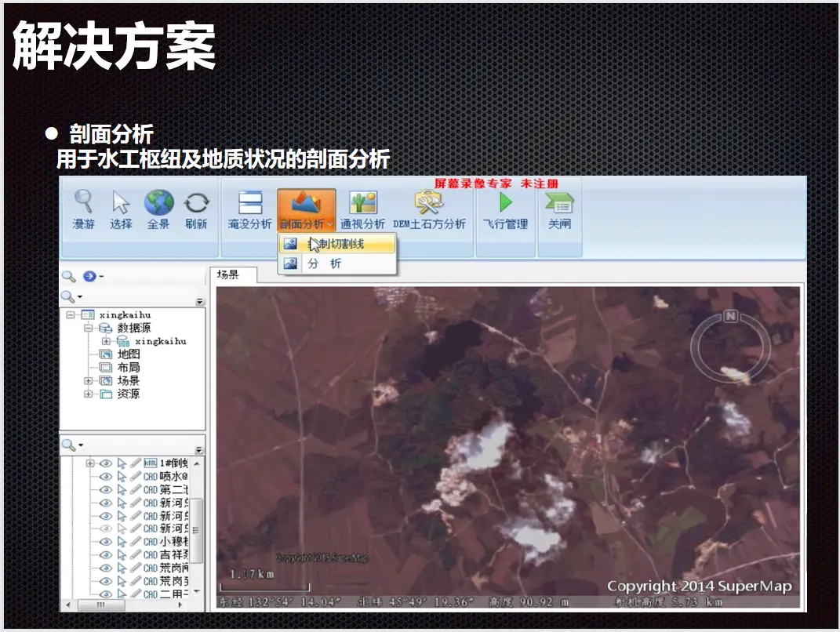The height and width of the screenshot is (632, 840).
Task: Open DEM土石方分析 earthwork analysis
Action: tap(429, 209)
